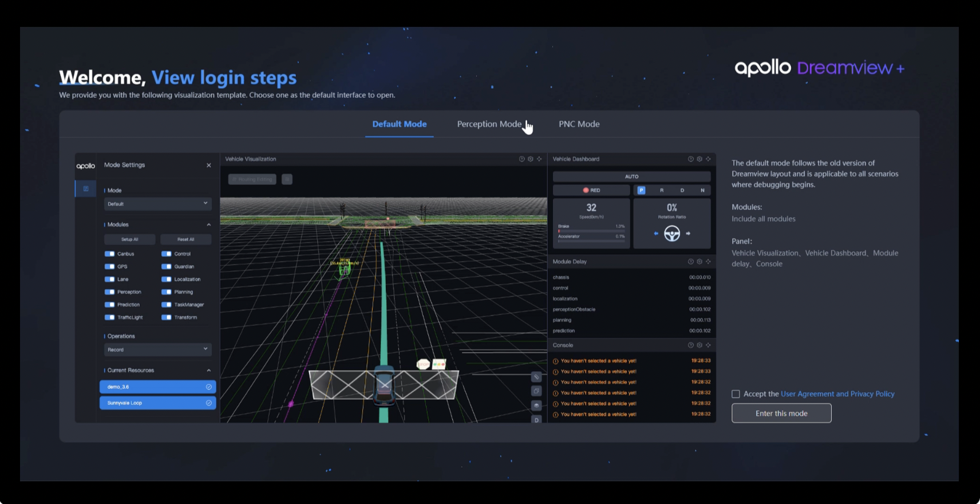The height and width of the screenshot is (504, 980).
Task: Click the Setup All button
Action: coord(129,239)
